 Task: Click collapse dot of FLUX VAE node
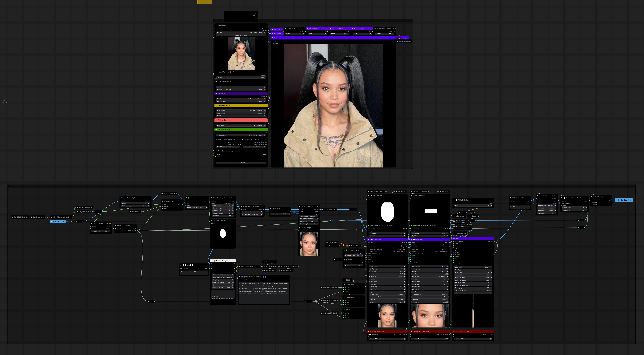point(216,120)
